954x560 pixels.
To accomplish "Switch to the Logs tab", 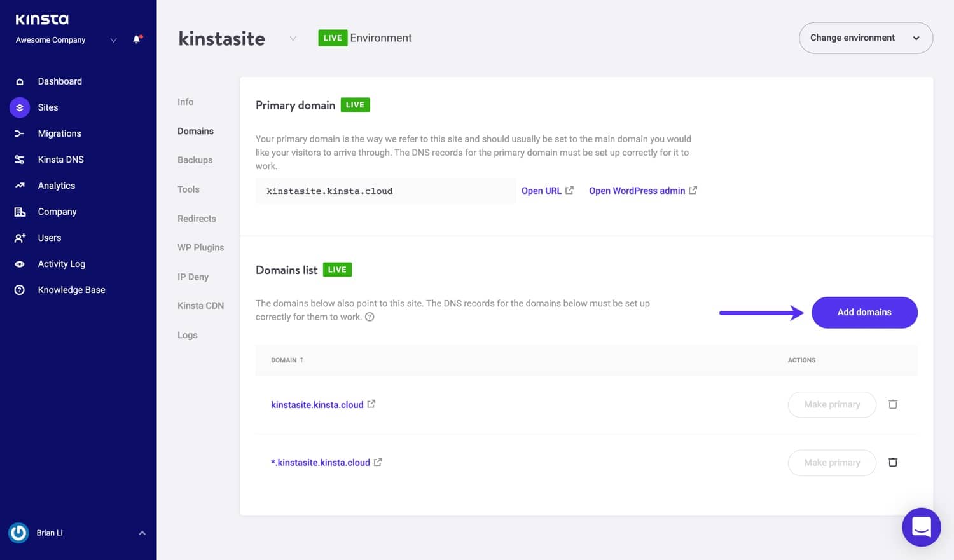I will coord(187,335).
